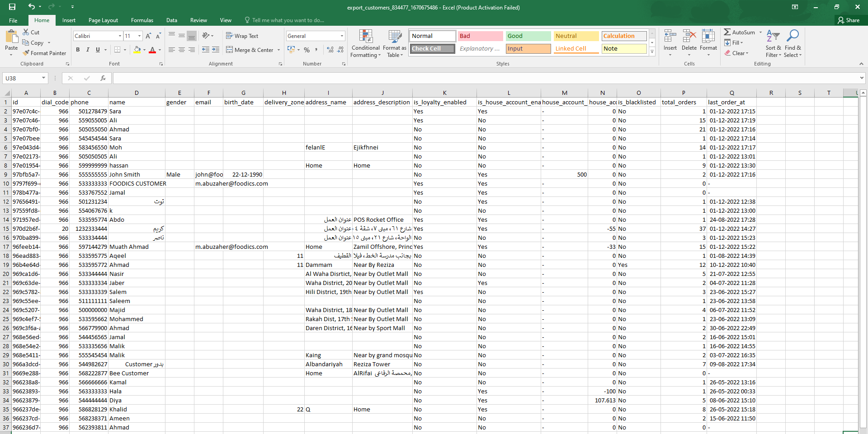Click the Percent Style icon
The height and width of the screenshot is (434, 868).
click(307, 50)
